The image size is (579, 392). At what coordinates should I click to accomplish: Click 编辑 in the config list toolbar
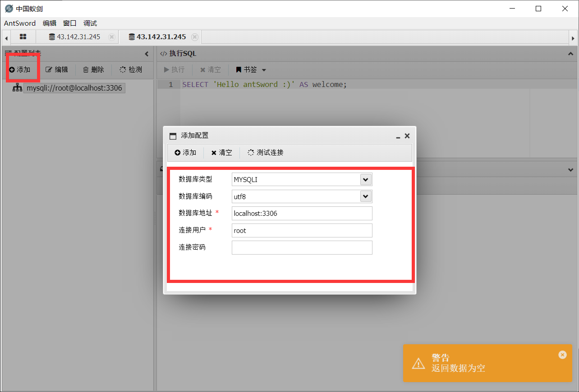tap(57, 69)
